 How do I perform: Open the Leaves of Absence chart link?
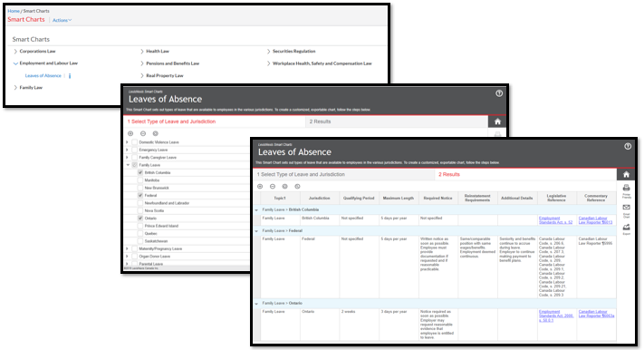coord(43,75)
